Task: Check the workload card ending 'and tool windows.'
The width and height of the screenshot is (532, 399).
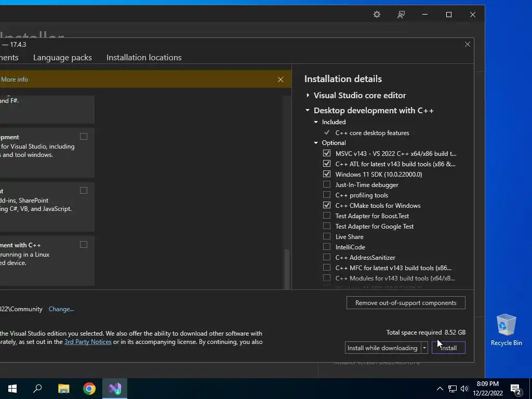Action: (x=84, y=137)
